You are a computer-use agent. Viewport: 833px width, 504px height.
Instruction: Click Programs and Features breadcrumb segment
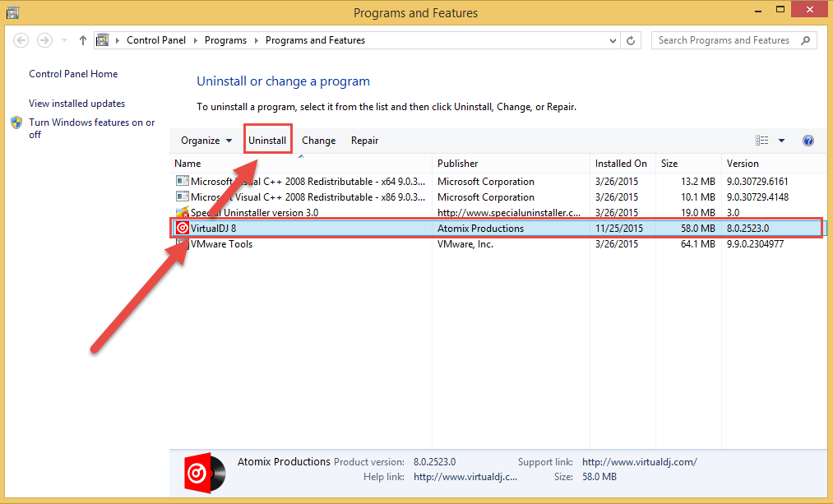[315, 40]
